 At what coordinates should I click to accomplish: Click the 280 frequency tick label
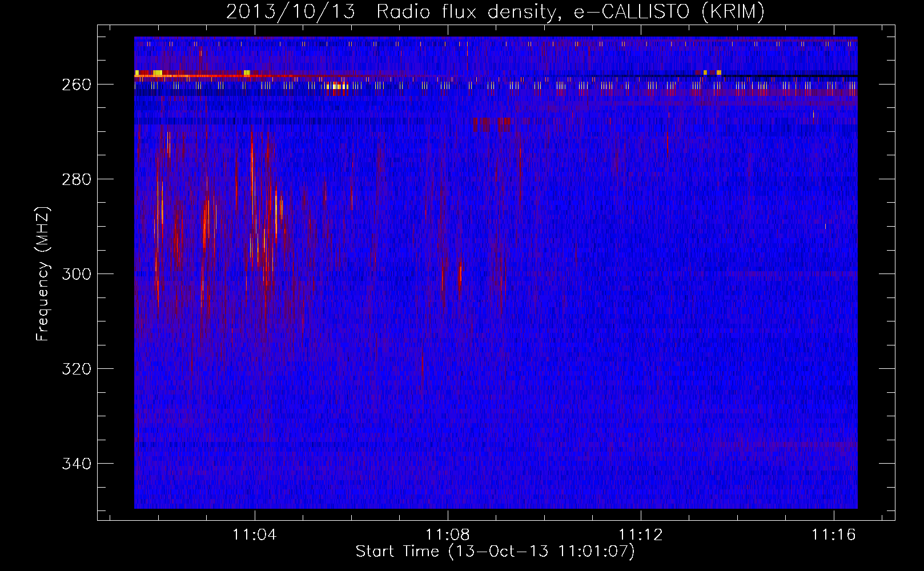[77, 179]
